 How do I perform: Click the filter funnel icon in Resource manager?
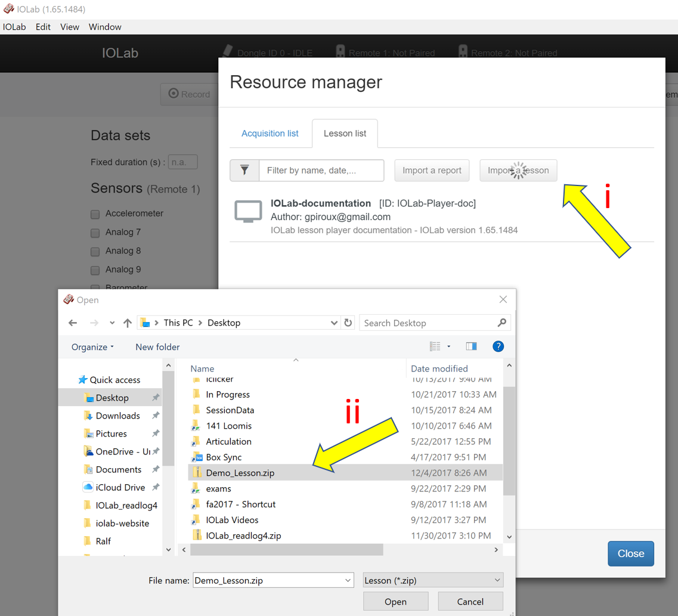[244, 171]
